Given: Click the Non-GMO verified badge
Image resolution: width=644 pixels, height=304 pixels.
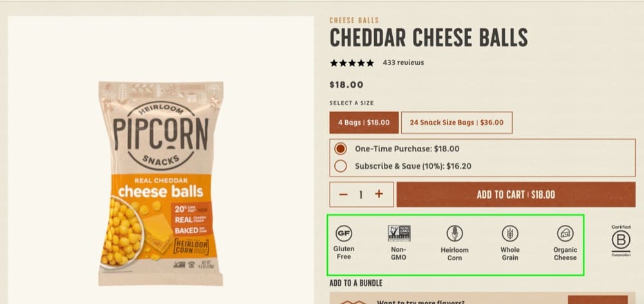Looking at the screenshot, I should (399, 233).
